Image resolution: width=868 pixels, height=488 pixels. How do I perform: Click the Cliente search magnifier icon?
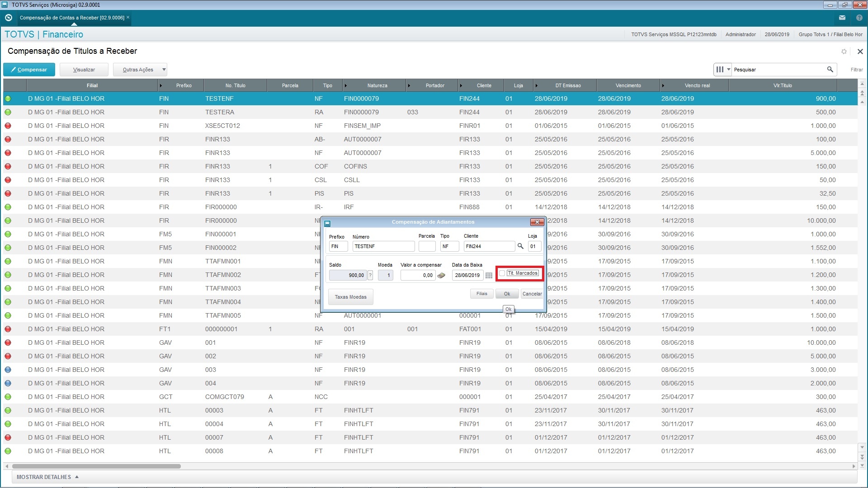[x=520, y=246]
